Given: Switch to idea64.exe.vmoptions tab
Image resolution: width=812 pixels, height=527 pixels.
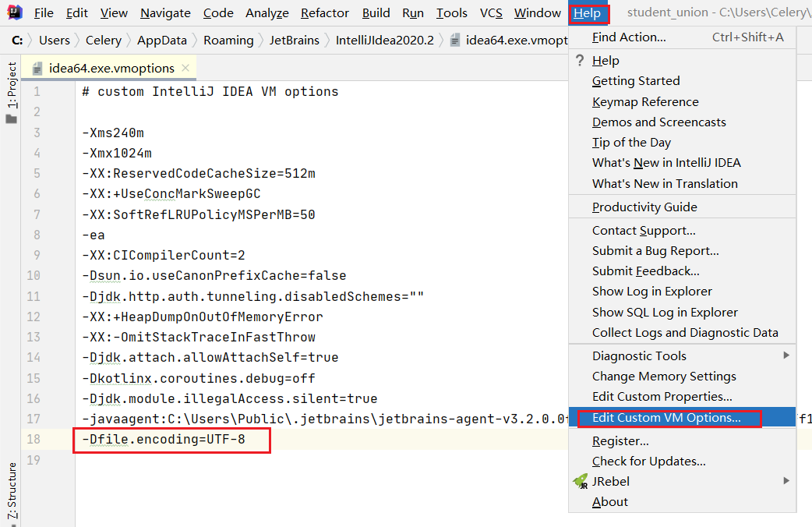Looking at the screenshot, I should click(111, 68).
